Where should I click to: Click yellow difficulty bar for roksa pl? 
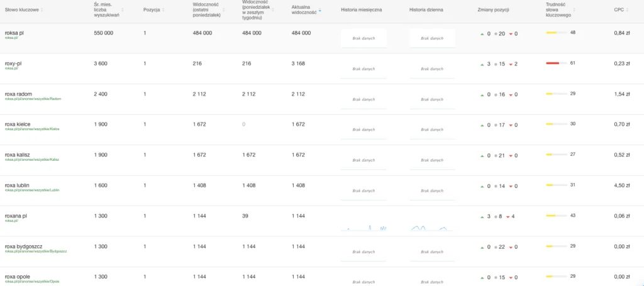click(553, 33)
